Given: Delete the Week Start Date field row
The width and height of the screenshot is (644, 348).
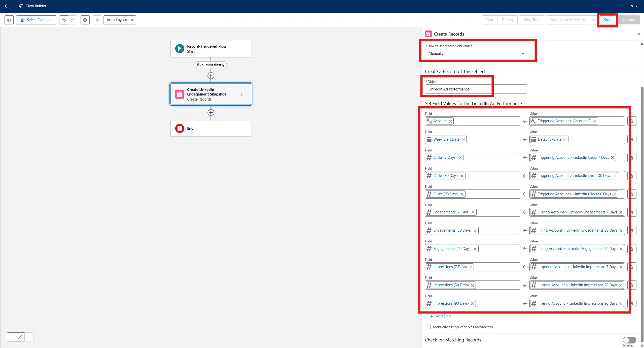Looking at the screenshot, I should tap(632, 140).
